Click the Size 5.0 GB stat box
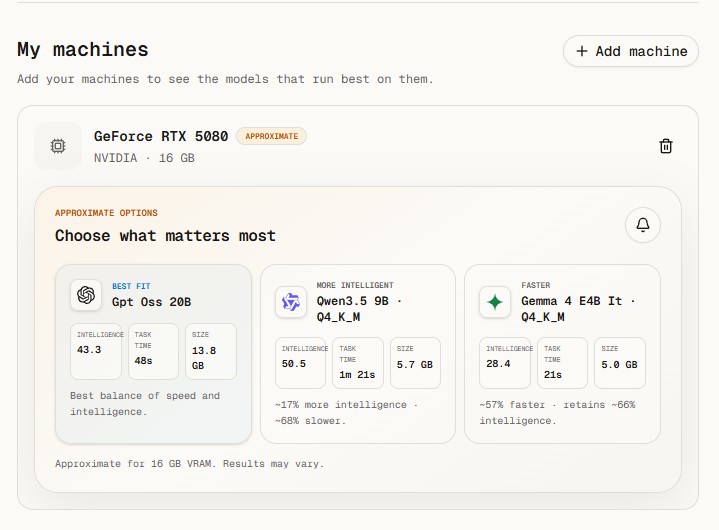719x530 pixels. point(620,363)
